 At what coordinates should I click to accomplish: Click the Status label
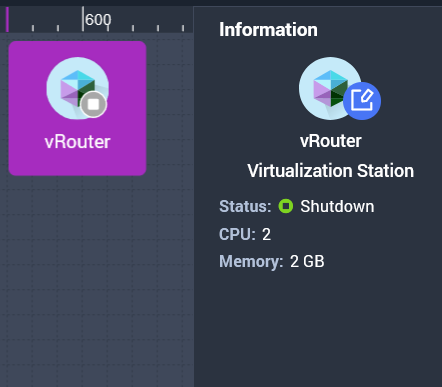click(245, 206)
